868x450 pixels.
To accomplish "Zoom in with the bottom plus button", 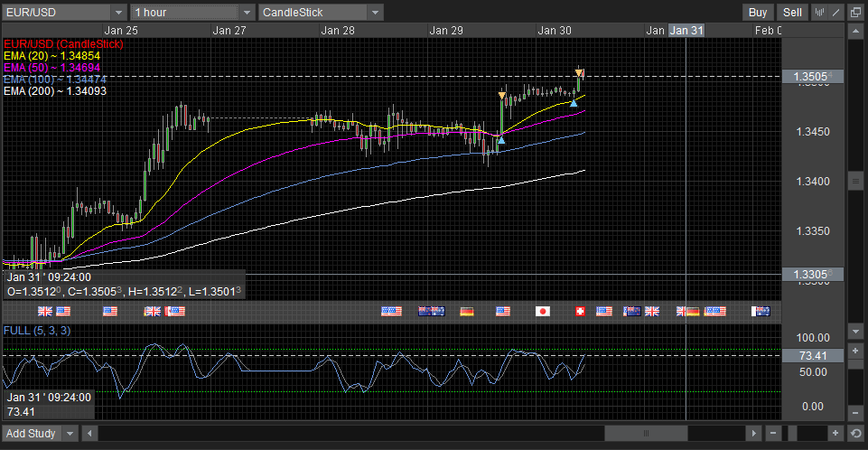I will pyautogui.click(x=835, y=434).
